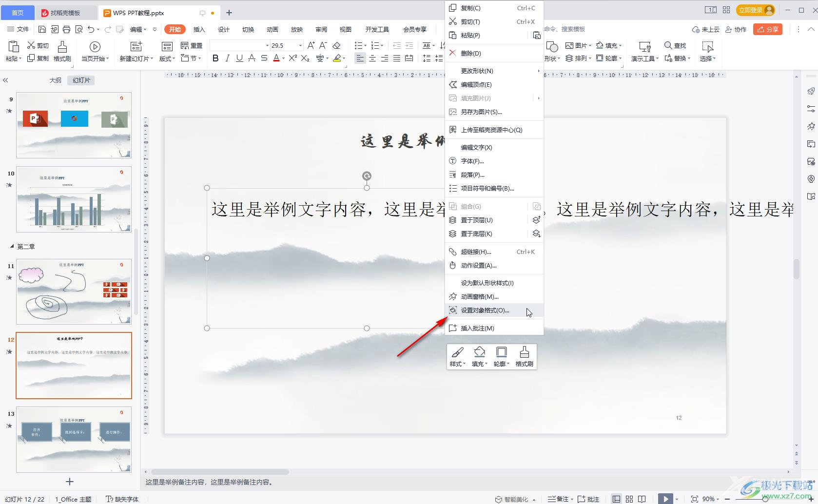Viewport: 818px width, 504px height.
Task: Select slide 10 thumbnail with bar chart
Action: click(x=74, y=199)
